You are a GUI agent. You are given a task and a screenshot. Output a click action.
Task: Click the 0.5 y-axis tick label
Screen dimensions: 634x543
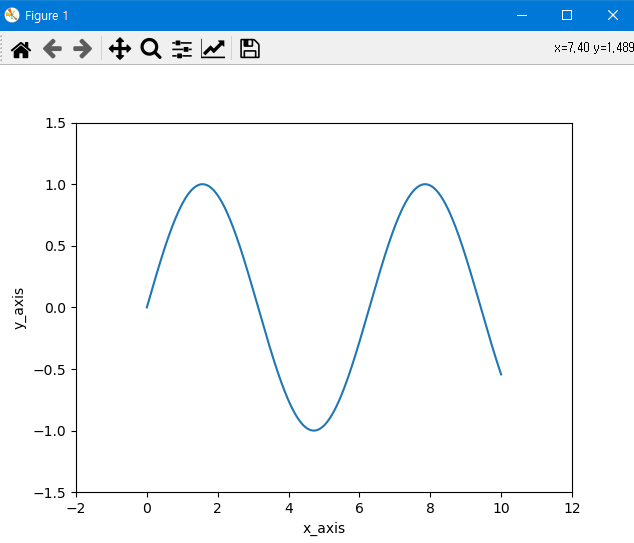[55, 247]
